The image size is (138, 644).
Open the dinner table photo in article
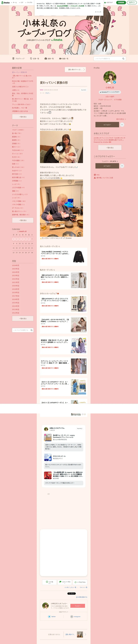(61, 208)
